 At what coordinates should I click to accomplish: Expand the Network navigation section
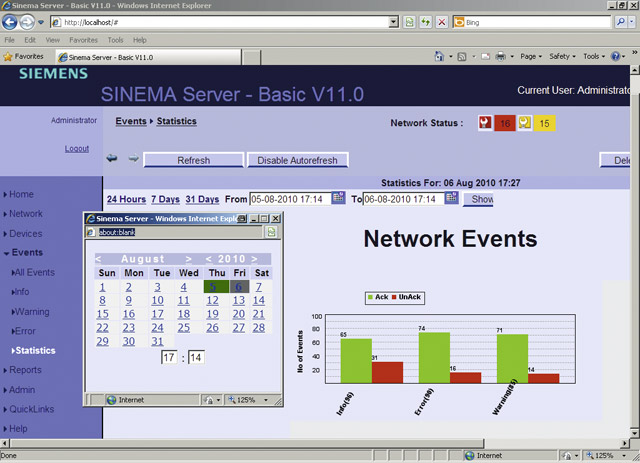(25, 214)
